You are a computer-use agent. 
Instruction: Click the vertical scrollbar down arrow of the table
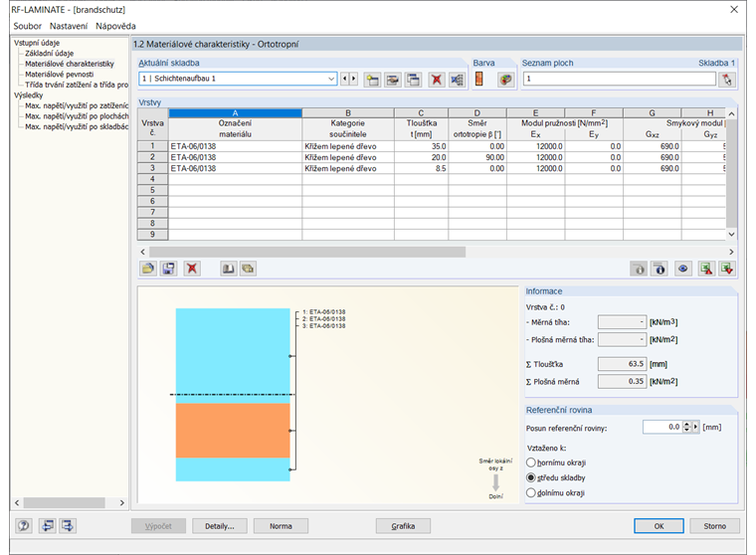[731, 235]
